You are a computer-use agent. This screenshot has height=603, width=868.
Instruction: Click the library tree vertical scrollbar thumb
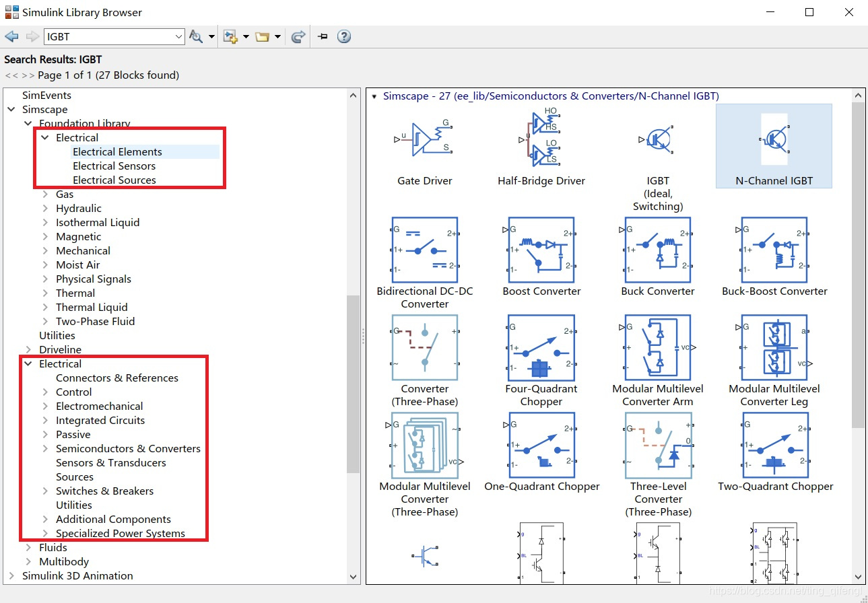pos(354,384)
